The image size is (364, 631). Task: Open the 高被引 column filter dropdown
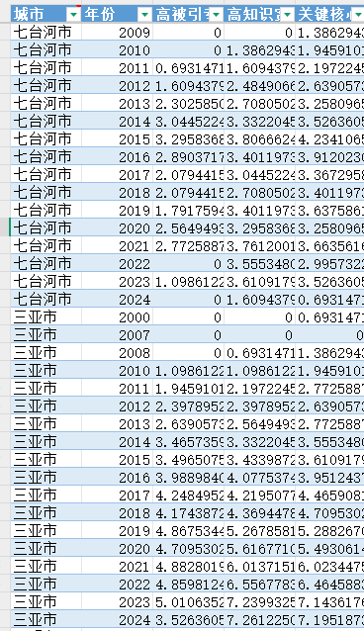[x=217, y=15]
